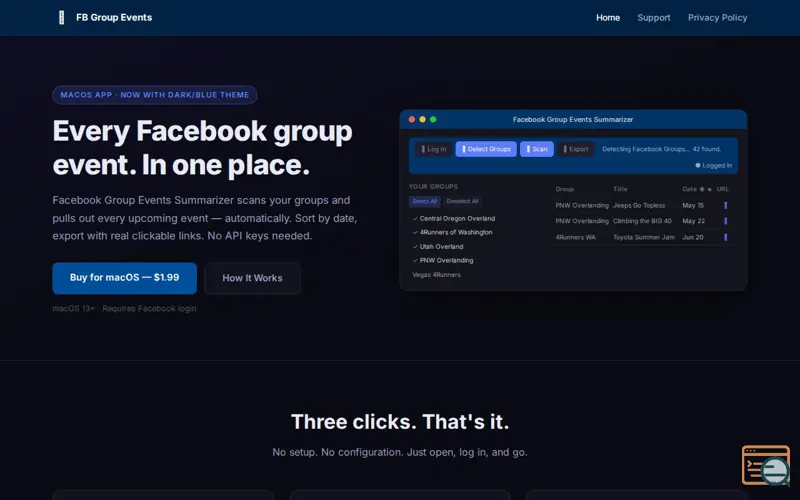Click the Detect Groups button
This screenshot has width=800, height=500.
pyautogui.click(x=486, y=149)
